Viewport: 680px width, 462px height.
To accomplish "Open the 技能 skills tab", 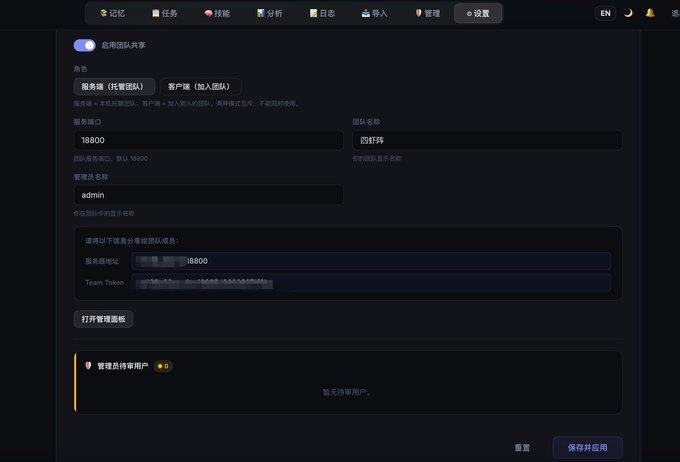I will (x=217, y=13).
